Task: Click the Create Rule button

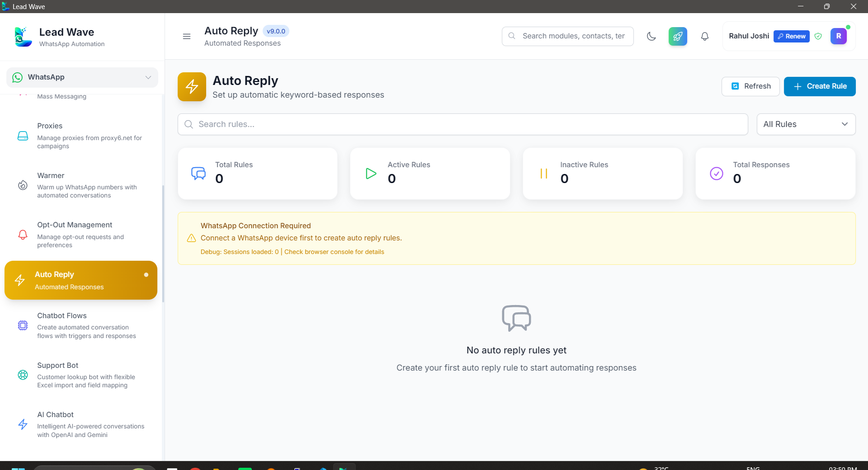Action: (820, 86)
